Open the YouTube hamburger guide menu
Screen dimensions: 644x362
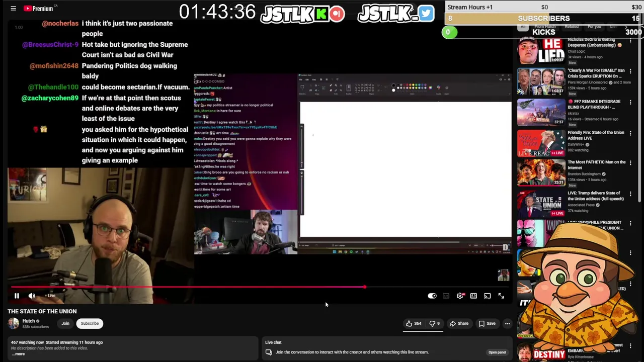(x=14, y=9)
